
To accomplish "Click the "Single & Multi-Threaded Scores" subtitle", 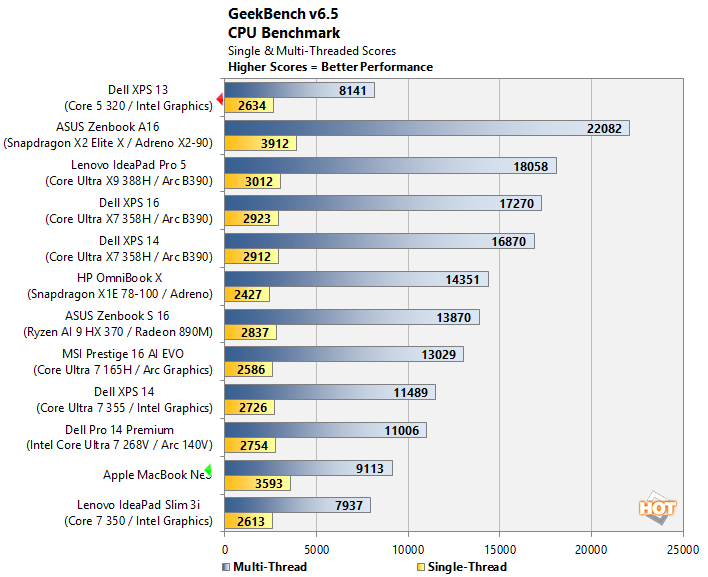I will click(312, 51).
